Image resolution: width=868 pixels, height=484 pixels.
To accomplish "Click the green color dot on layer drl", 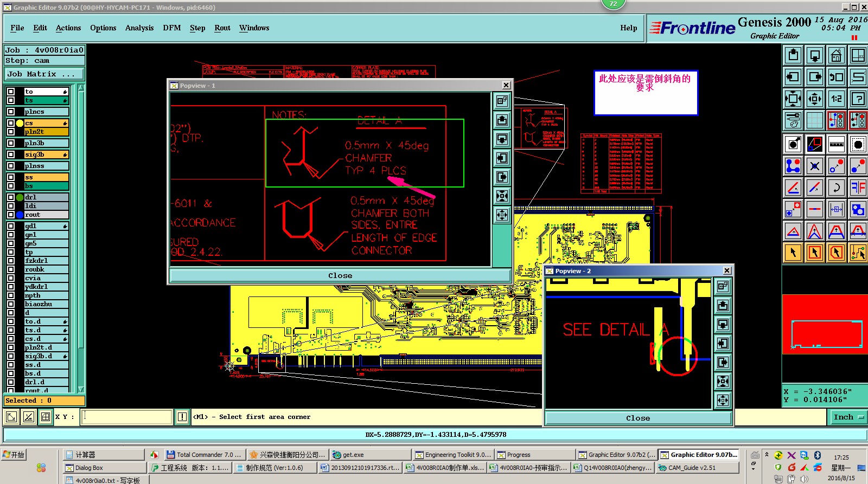I will [x=20, y=197].
